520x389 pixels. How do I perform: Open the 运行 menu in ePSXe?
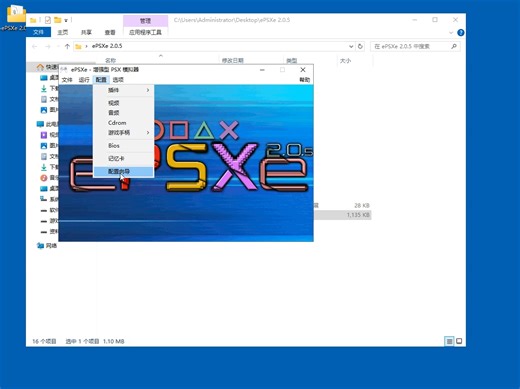[84, 80]
